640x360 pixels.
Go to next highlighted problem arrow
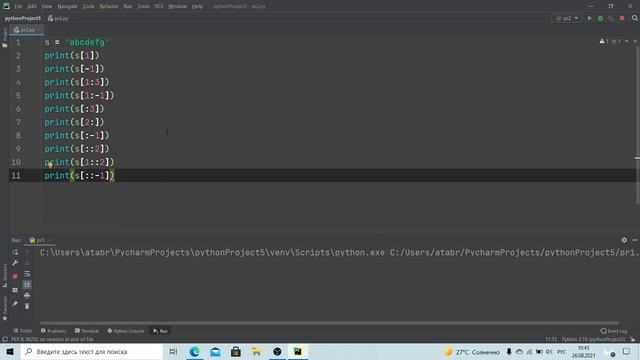(x=635, y=41)
